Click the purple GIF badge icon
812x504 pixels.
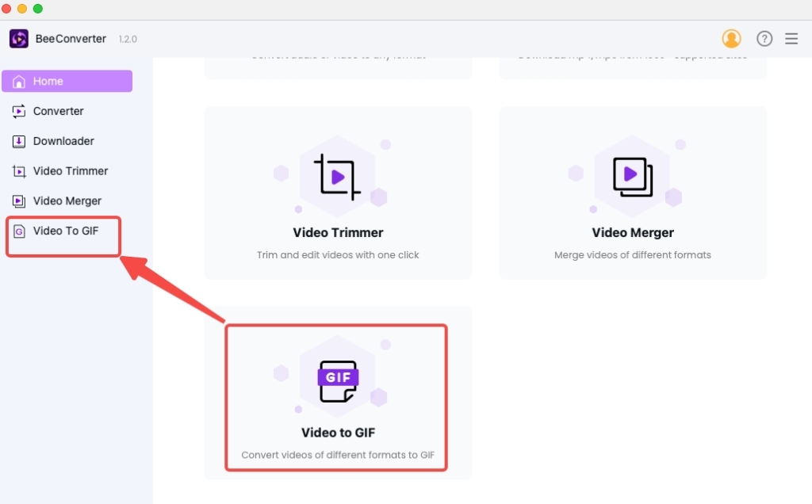point(338,376)
